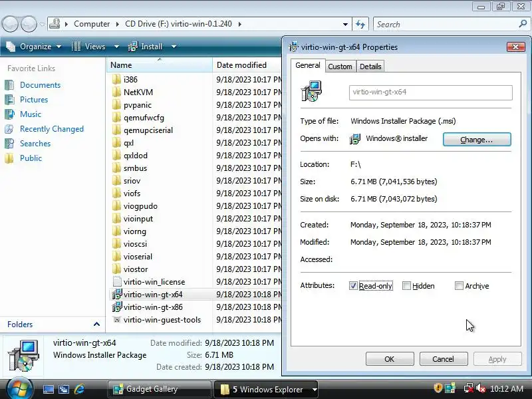
Task: Select the qxldod folder icon
Action: [116, 156]
